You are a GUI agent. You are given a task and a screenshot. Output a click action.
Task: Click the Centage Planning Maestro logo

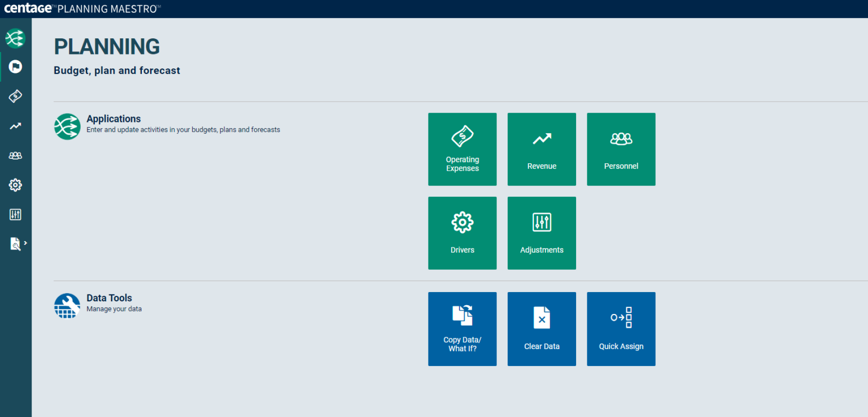click(x=82, y=8)
